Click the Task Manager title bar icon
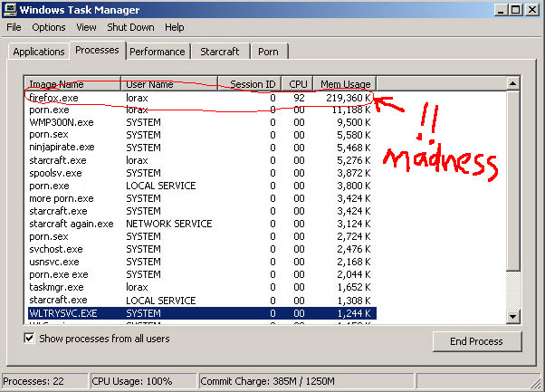 (x=9, y=10)
